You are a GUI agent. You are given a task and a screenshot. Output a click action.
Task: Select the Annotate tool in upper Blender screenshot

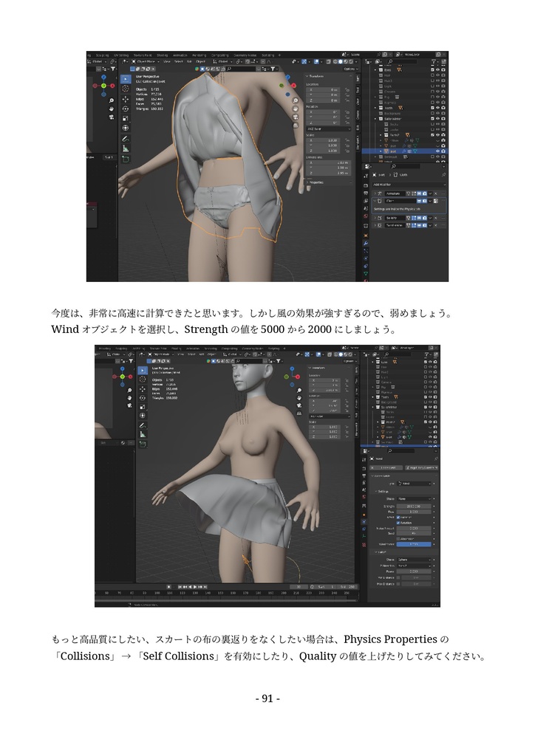126,139
